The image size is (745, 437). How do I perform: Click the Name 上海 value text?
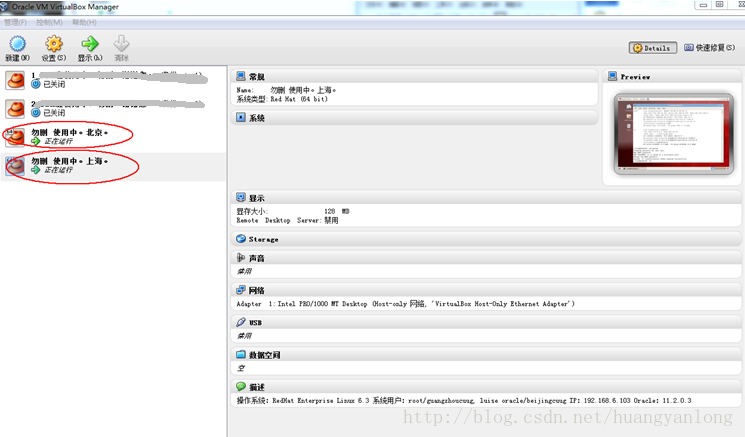[x=303, y=90]
